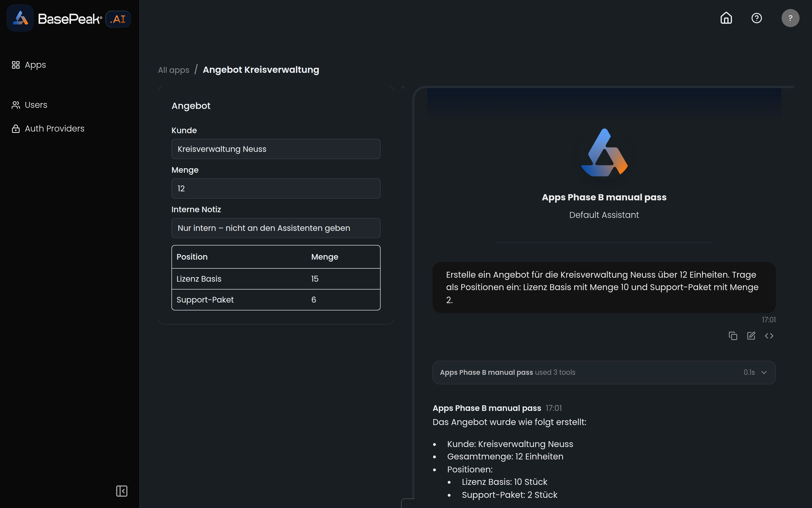Click the .AI badge next to BasePeak
The image size is (812, 508).
click(x=118, y=19)
